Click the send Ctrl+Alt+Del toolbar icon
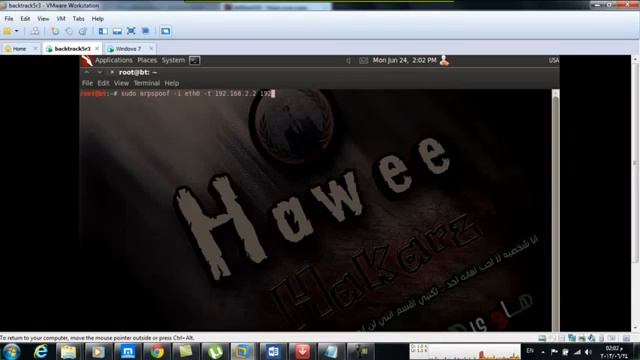The image size is (640, 360). (35, 31)
